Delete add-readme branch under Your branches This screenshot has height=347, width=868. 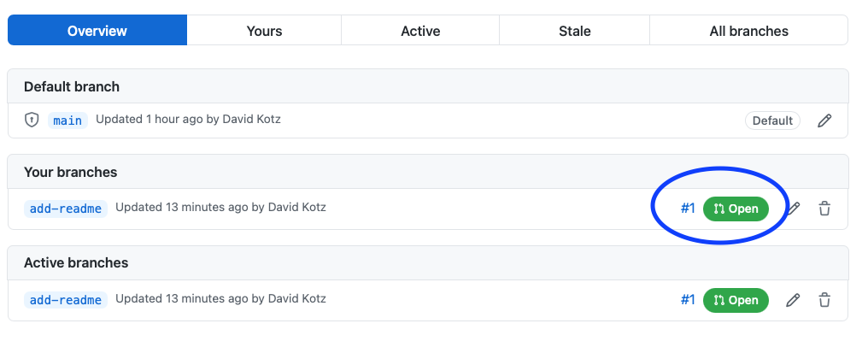(824, 208)
